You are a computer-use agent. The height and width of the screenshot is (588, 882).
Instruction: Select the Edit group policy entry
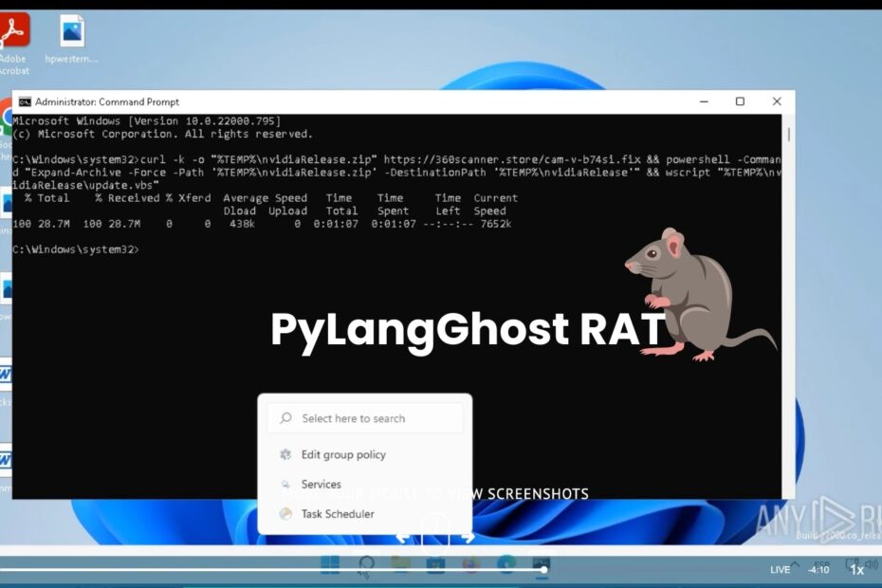[364, 454]
